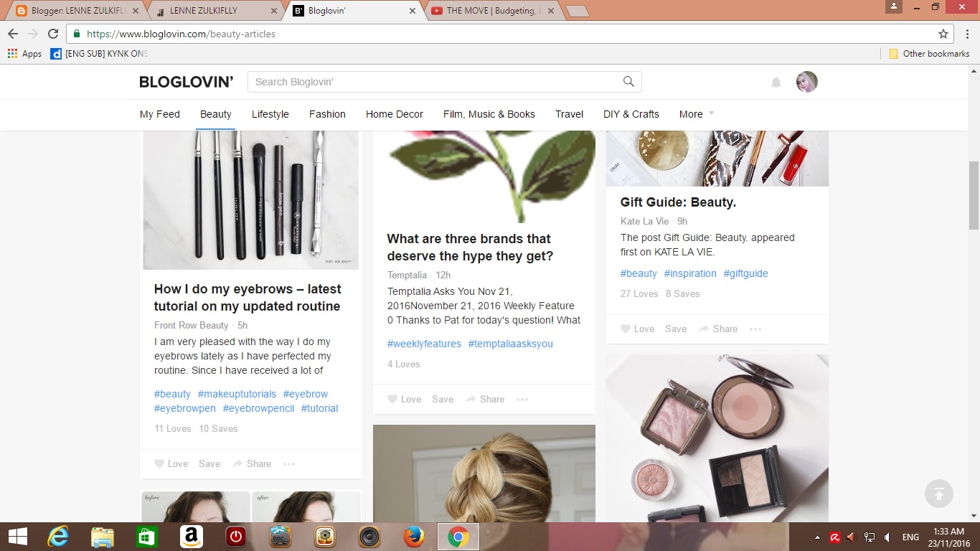Open the braided hair post image
Image resolution: width=980 pixels, height=551 pixels.
tap(484, 474)
